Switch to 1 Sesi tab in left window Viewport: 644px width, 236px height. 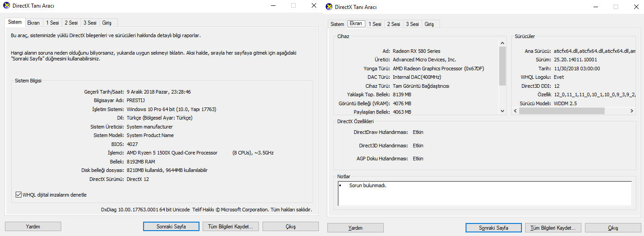pyautogui.click(x=52, y=22)
